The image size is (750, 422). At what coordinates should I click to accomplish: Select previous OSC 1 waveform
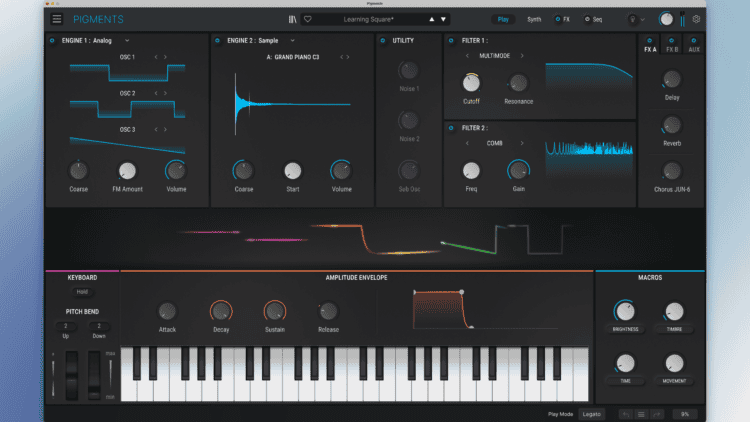pos(156,57)
